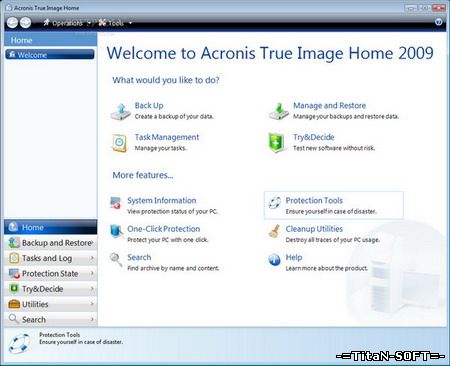Click the Search magnifier icon in main panel

116,260
